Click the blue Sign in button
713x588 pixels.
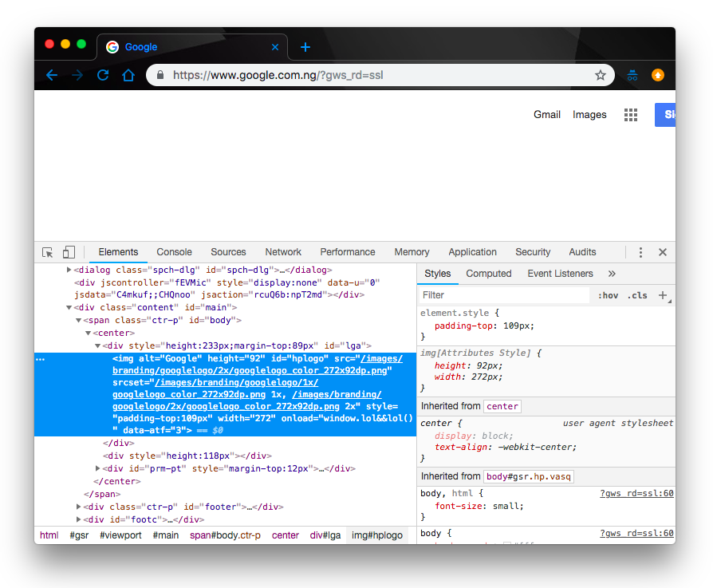(665, 115)
